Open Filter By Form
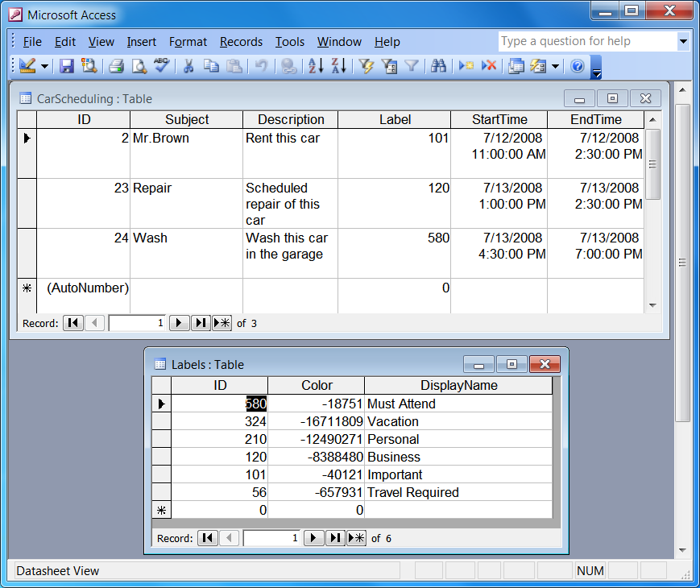700x588 pixels. (x=389, y=66)
